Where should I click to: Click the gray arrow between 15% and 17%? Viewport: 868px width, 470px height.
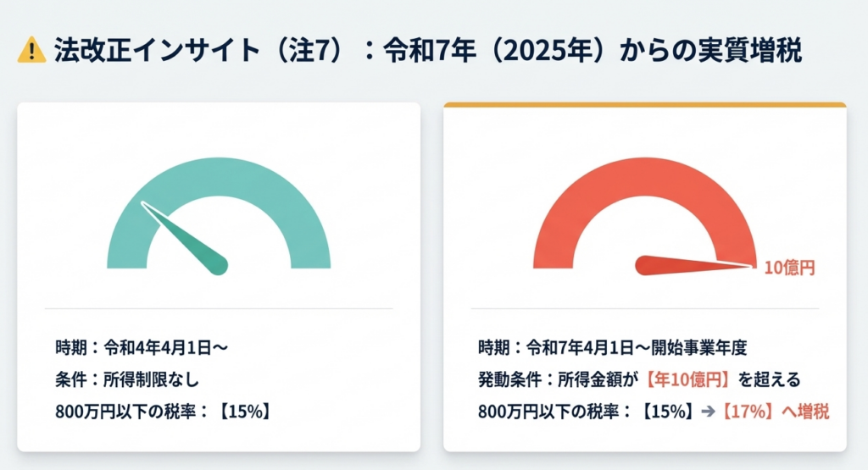[706, 412]
